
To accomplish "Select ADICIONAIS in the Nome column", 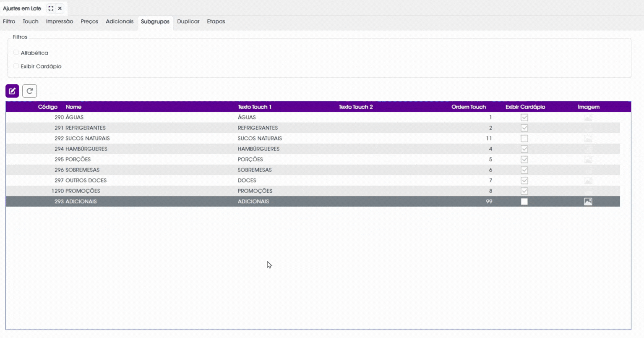I will (x=81, y=202).
